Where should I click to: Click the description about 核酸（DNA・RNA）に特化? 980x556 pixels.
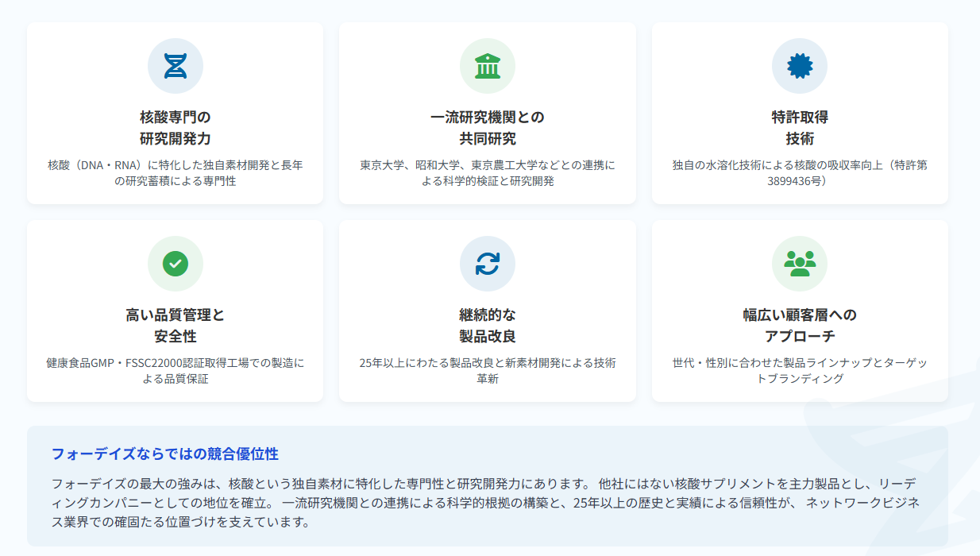click(176, 173)
